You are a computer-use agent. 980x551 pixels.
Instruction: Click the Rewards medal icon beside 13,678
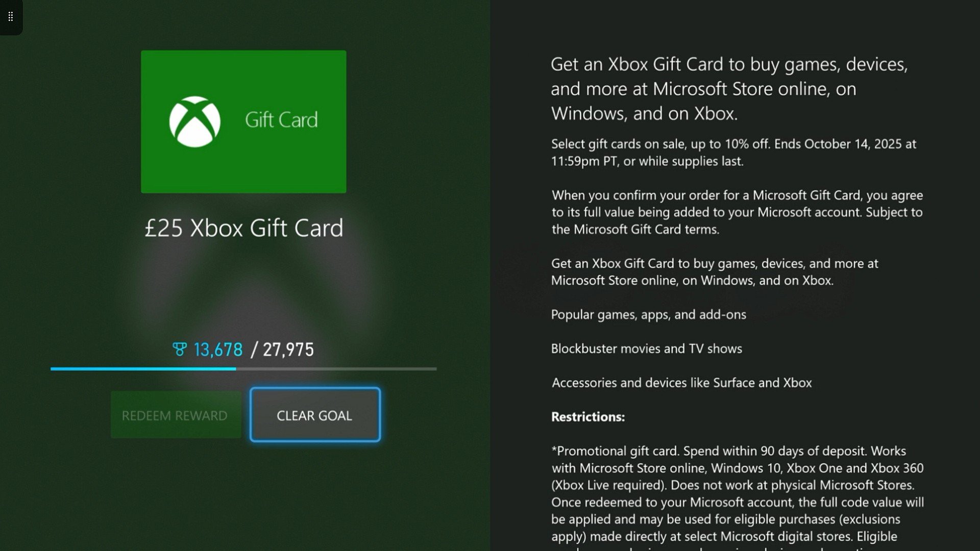[x=180, y=349]
